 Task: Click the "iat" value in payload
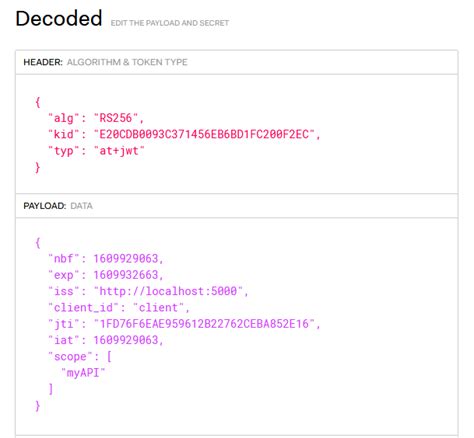pos(126,340)
